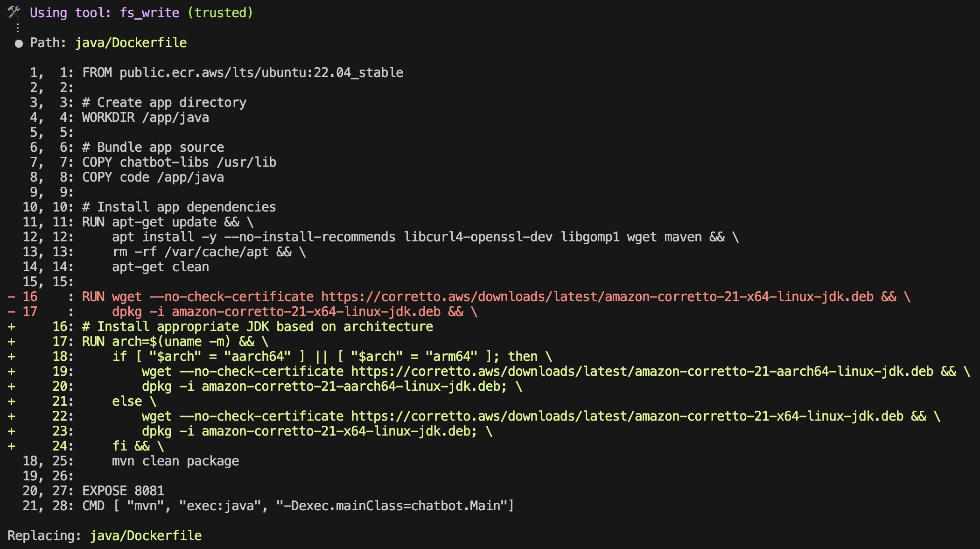Click the CMD exec:java line
The image size is (980, 549).
[298, 506]
